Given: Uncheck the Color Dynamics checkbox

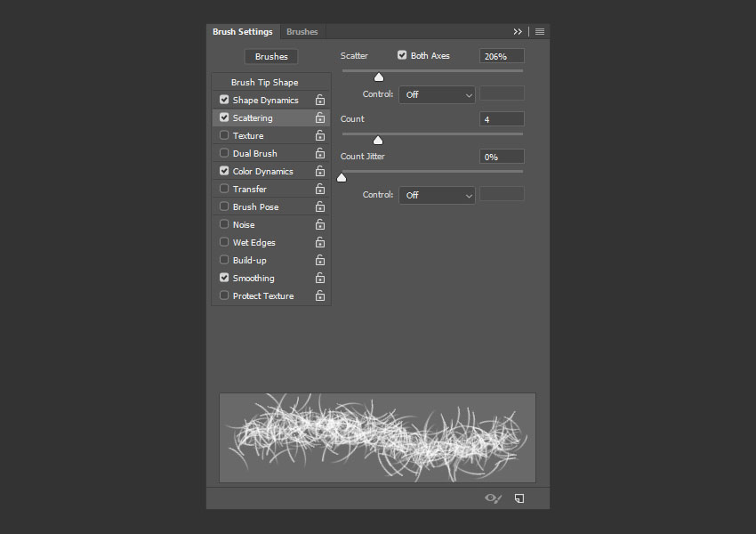Looking at the screenshot, I should point(224,171).
